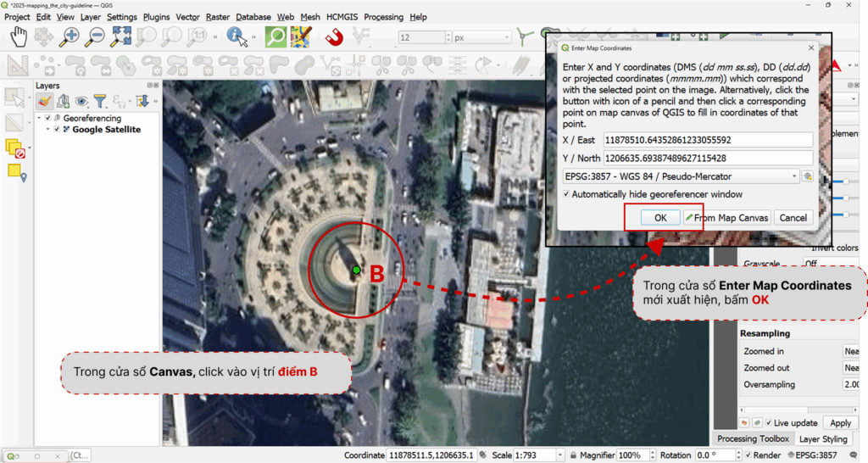868x463 pixels.
Task: Activate the Zoom Out magnifier tool
Action: tap(95, 37)
